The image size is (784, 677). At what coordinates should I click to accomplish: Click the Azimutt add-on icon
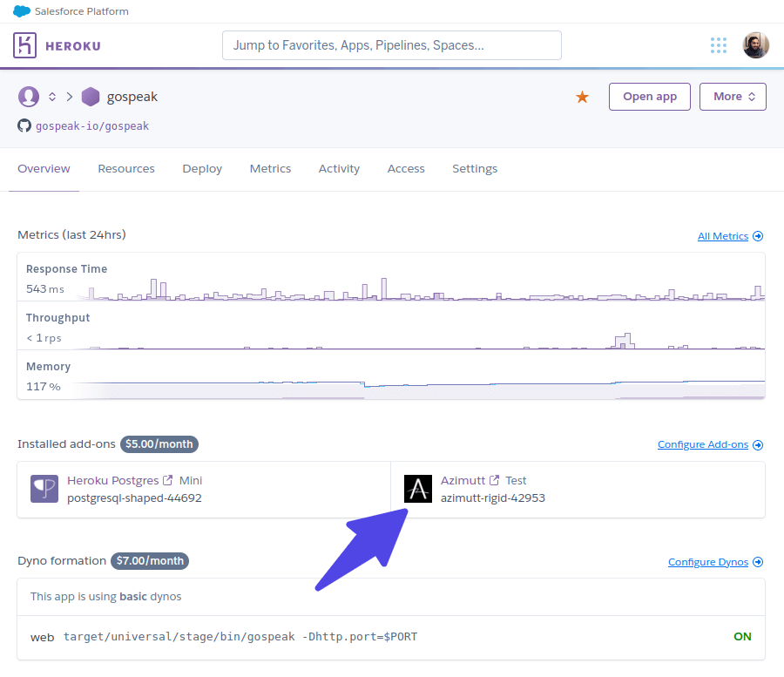coord(418,489)
